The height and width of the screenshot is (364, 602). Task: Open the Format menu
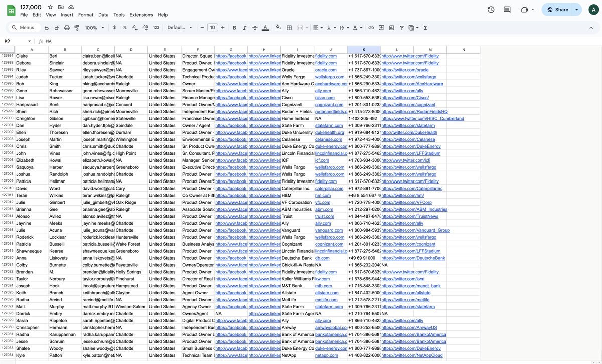pyautogui.click(x=86, y=15)
